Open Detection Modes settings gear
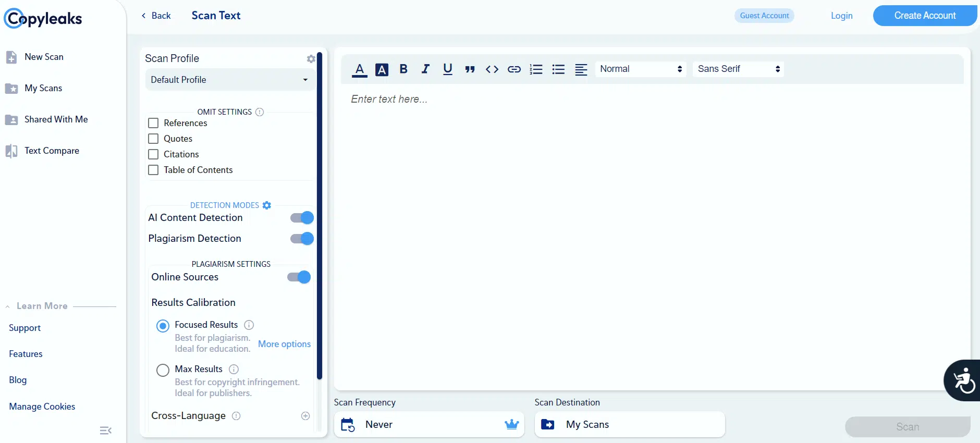This screenshot has height=443, width=980. tap(267, 205)
